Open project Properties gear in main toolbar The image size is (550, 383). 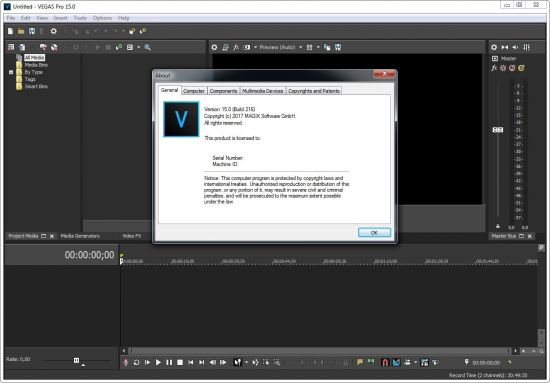(54, 31)
